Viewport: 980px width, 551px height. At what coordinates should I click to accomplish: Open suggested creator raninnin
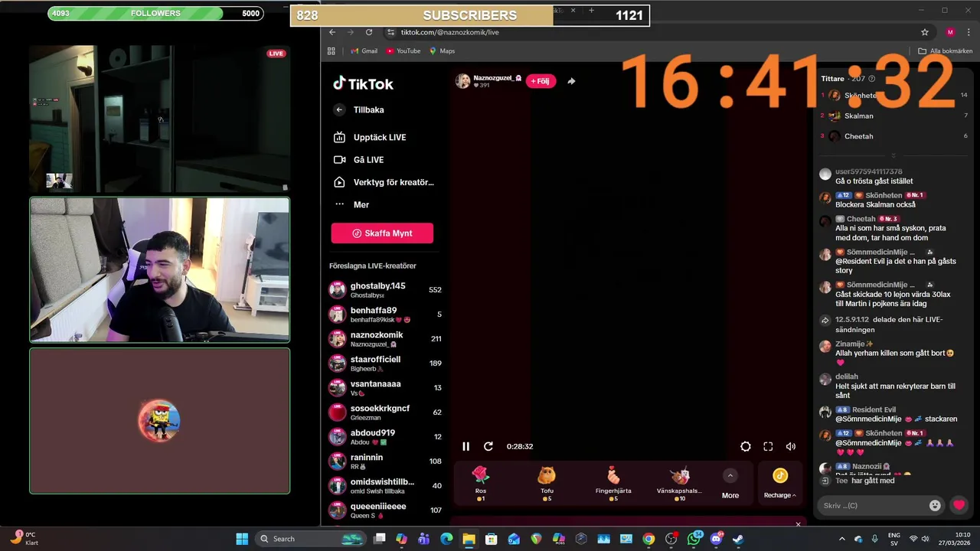pyautogui.click(x=385, y=461)
